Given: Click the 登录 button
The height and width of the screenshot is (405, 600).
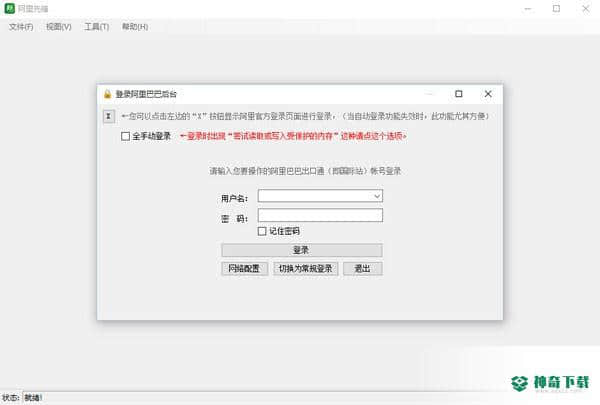Looking at the screenshot, I should [x=302, y=250].
